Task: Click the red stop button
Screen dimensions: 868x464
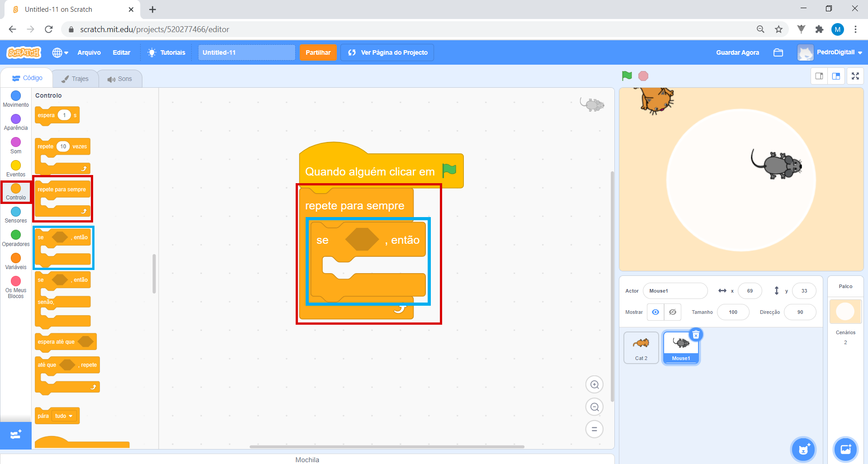Action: (643, 76)
